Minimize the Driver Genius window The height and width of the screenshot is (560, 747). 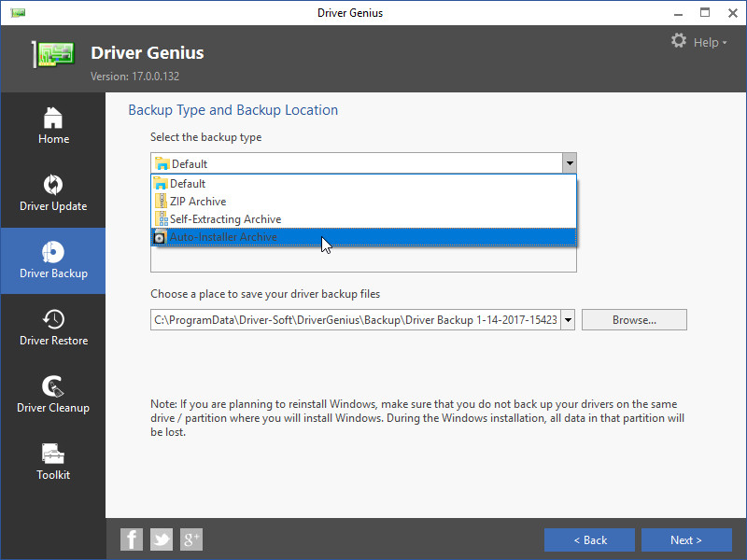coord(679,13)
